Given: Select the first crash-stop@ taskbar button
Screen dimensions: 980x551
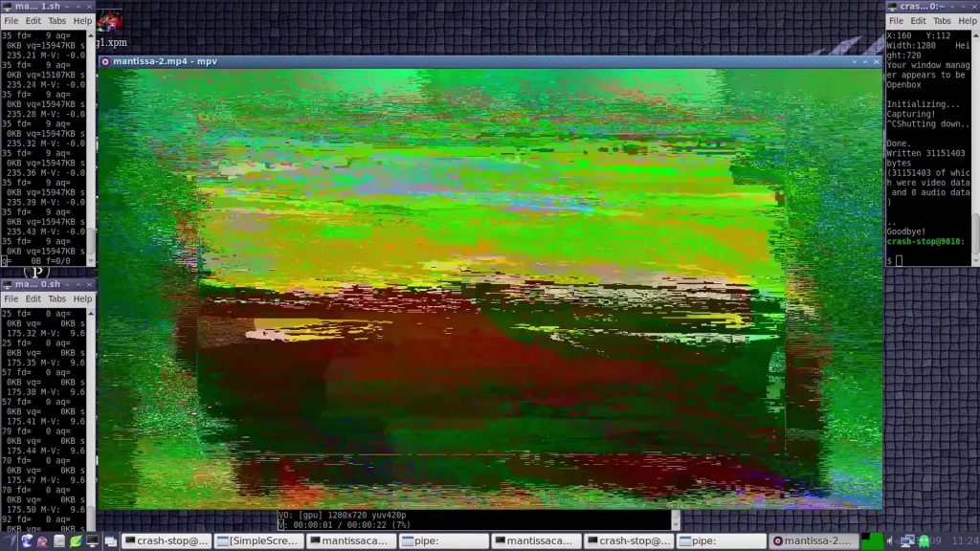Looking at the screenshot, I should 167,541.
